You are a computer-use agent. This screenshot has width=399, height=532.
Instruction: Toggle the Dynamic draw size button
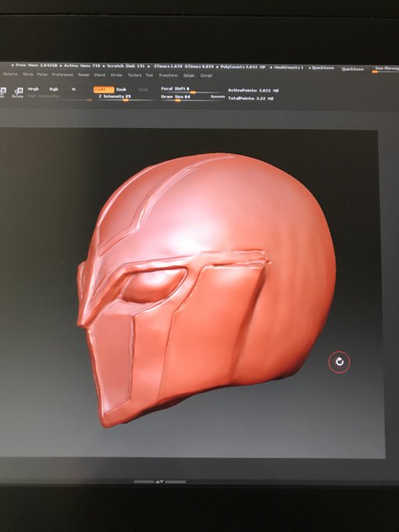tap(217, 97)
